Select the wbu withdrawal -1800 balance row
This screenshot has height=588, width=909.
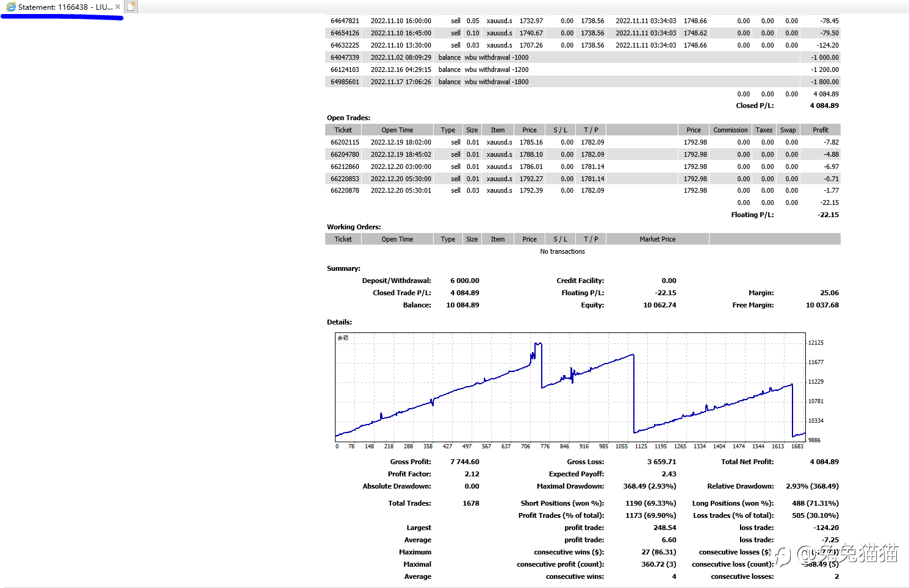point(583,82)
